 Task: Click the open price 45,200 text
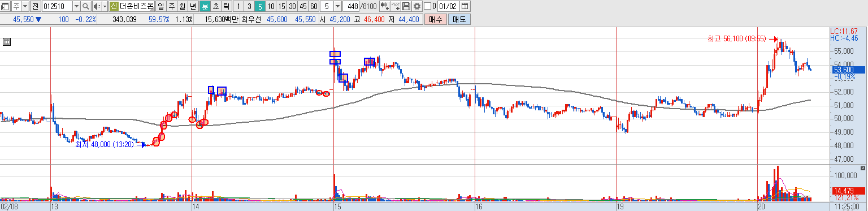pyautogui.click(x=340, y=19)
